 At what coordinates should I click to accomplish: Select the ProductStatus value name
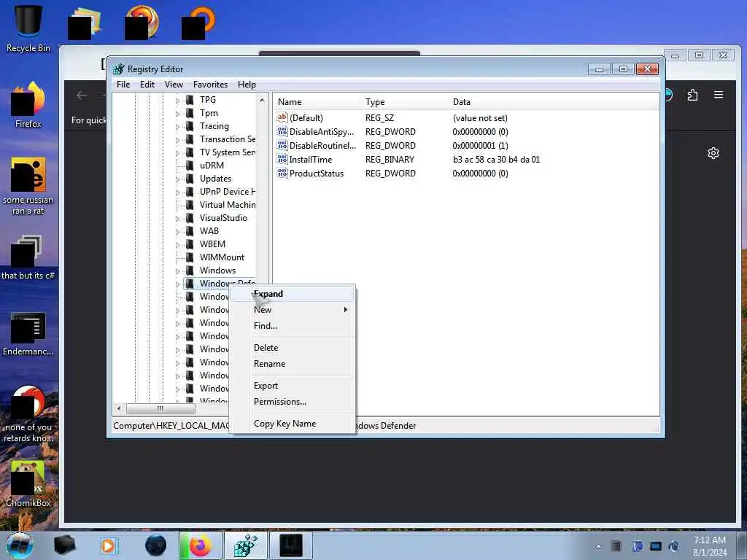(x=317, y=174)
